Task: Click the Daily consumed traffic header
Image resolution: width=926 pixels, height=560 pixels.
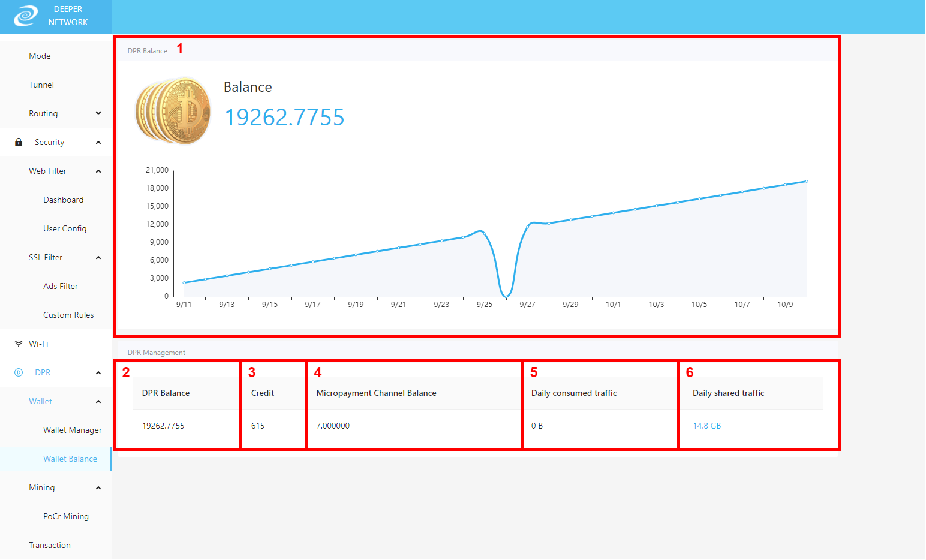Action: (574, 393)
